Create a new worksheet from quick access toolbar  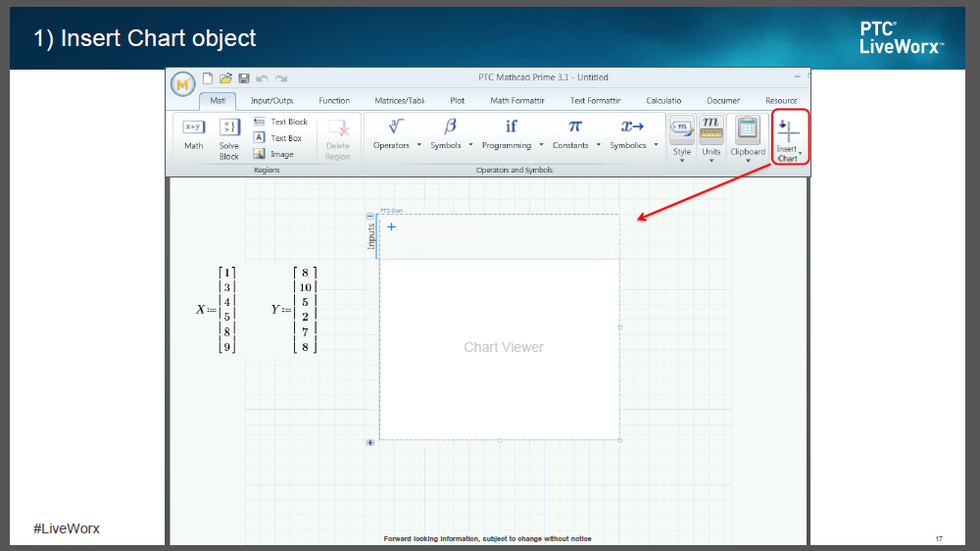(x=208, y=78)
